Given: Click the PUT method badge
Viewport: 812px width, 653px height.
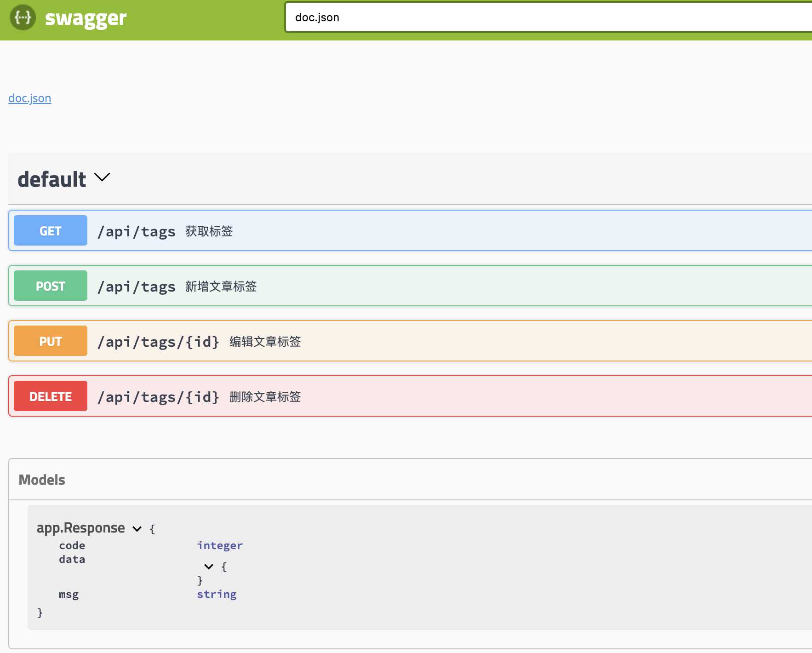Looking at the screenshot, I should [51, 341].
